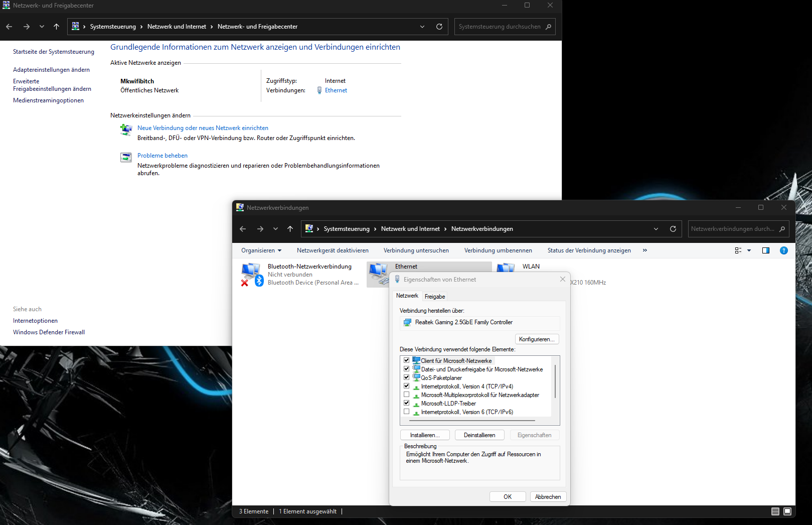Go back in the Netzwerkverbindungen window
Viewport: 812px width, 525px height.
pos(243,229)
